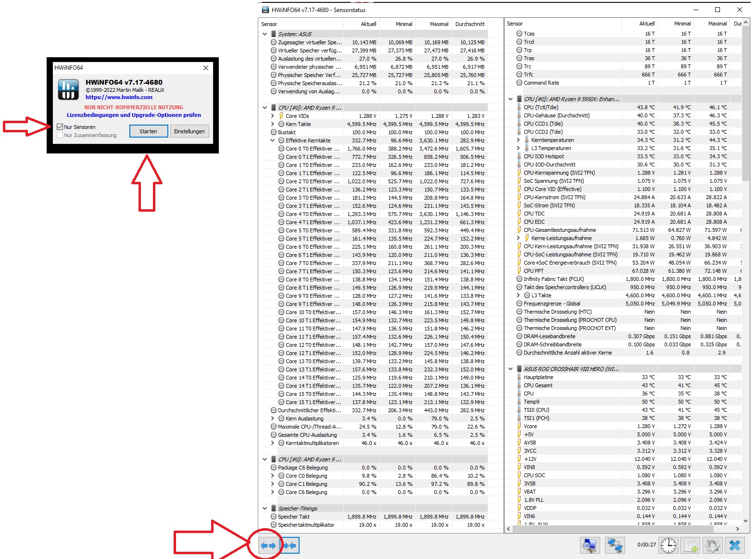Click the circle icon beside DRAM-Lesebandbreite
Viewport: 756px width, 559px height.
coord(519,336)
